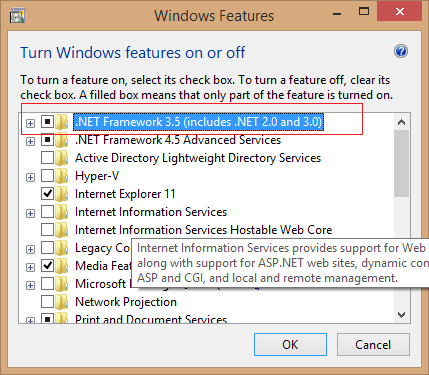Click the Cancel button
Viewport: 429px width, 375px height.
[x=373, y=345]
